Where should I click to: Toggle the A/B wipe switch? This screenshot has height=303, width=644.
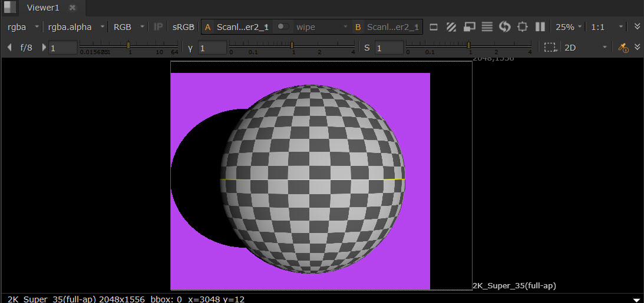(283, 27)
